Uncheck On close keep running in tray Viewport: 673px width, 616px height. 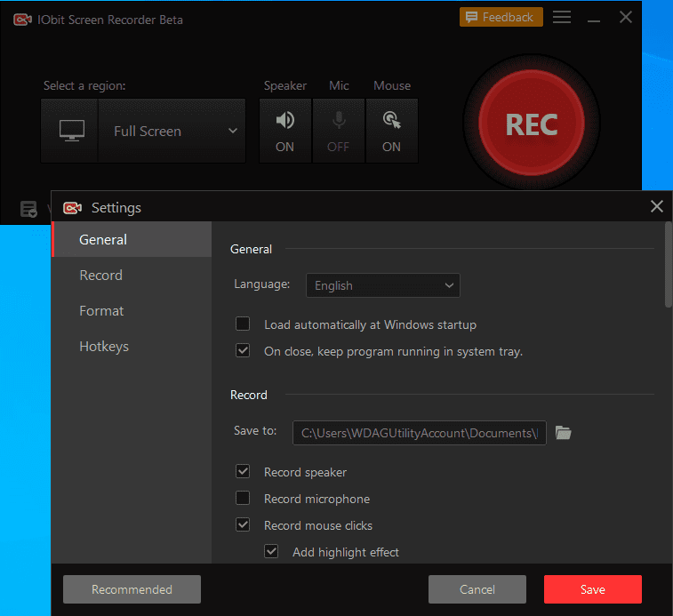tap(243, 350)
